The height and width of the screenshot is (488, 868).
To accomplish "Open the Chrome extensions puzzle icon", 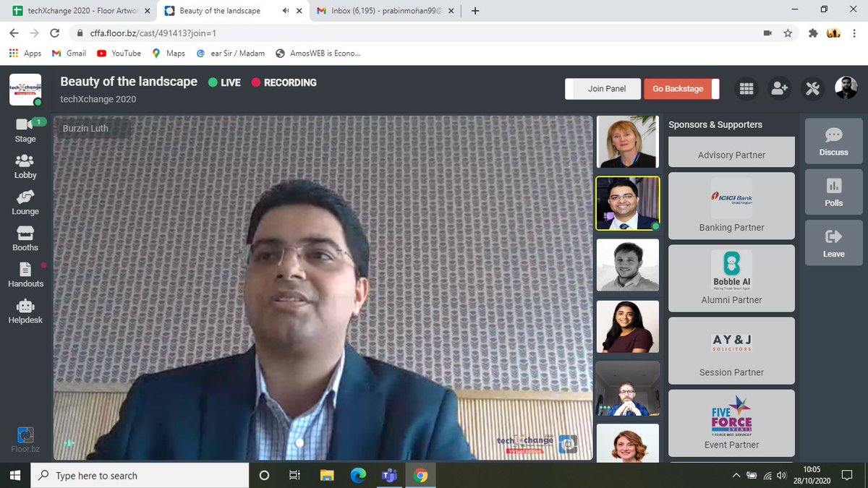I will pos(813,33).
